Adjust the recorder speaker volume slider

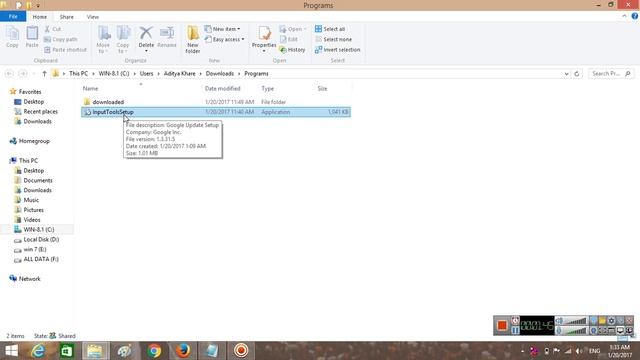tap(575, 321)
